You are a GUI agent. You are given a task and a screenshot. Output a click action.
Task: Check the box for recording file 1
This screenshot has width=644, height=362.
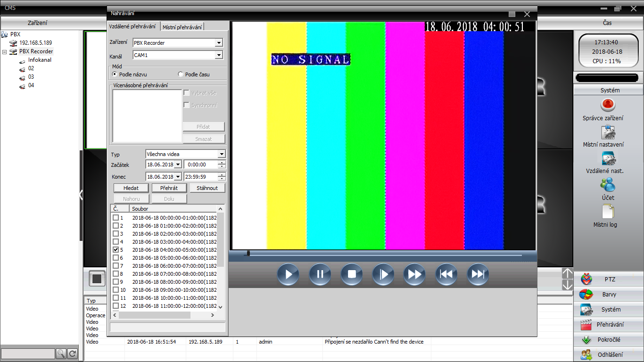[116, 218]
